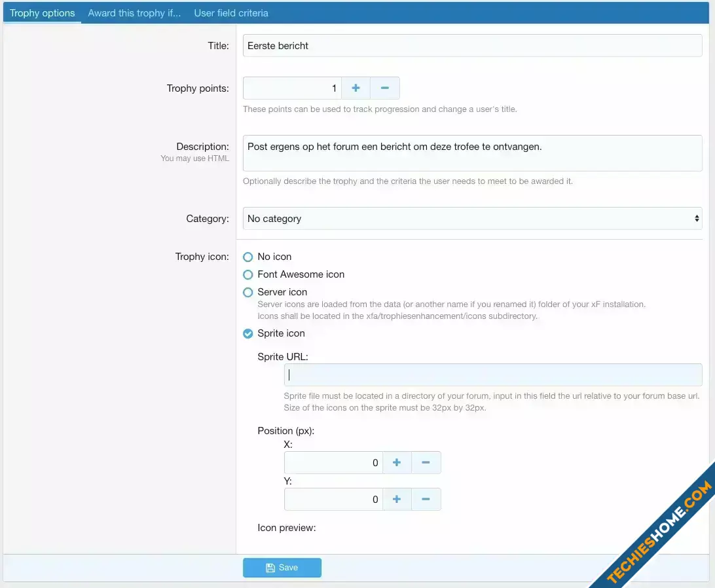Select the 'These points can be used' help text

pyautogui.click(x=380, y=109)
